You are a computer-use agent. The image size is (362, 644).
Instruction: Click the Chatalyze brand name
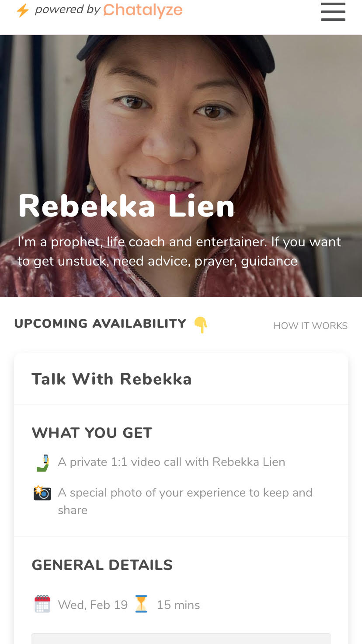143,10
